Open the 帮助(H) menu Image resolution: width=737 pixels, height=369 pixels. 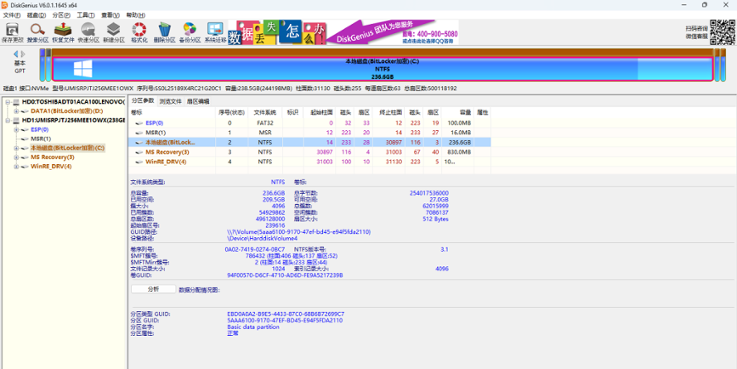(136, 15)
